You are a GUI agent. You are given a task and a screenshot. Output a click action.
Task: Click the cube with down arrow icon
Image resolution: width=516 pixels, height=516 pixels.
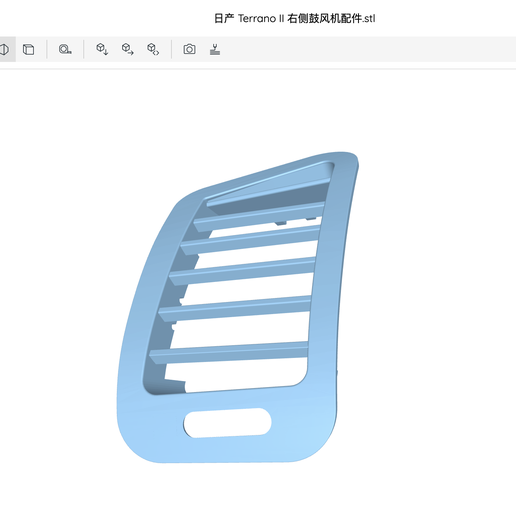coord(102,49)
